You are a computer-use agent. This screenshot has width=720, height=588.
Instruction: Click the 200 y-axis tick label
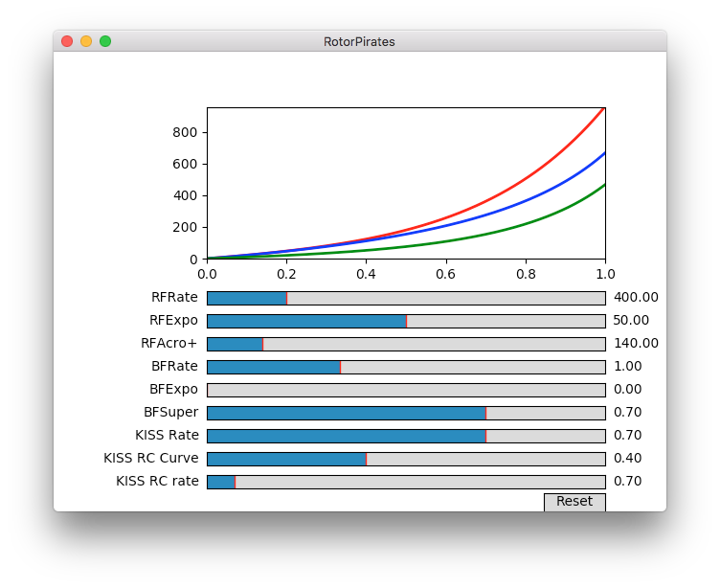(x=185, y=228)
